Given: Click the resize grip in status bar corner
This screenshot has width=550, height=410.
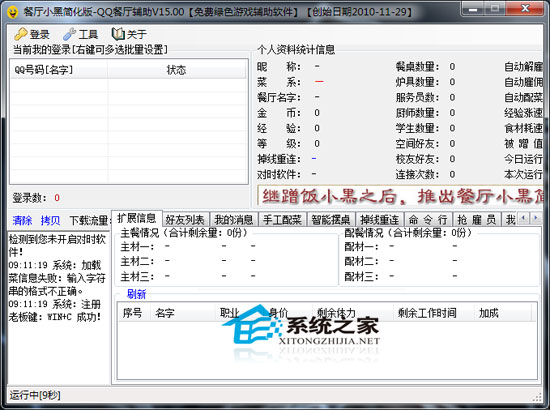Looking at the screenshot, I should [x=537, y=397].
